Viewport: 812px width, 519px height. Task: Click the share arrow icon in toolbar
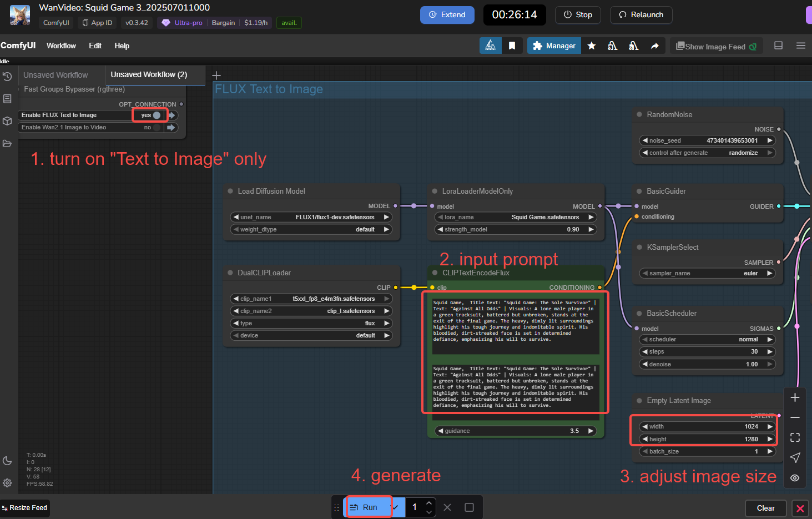[x=655, y=46]
